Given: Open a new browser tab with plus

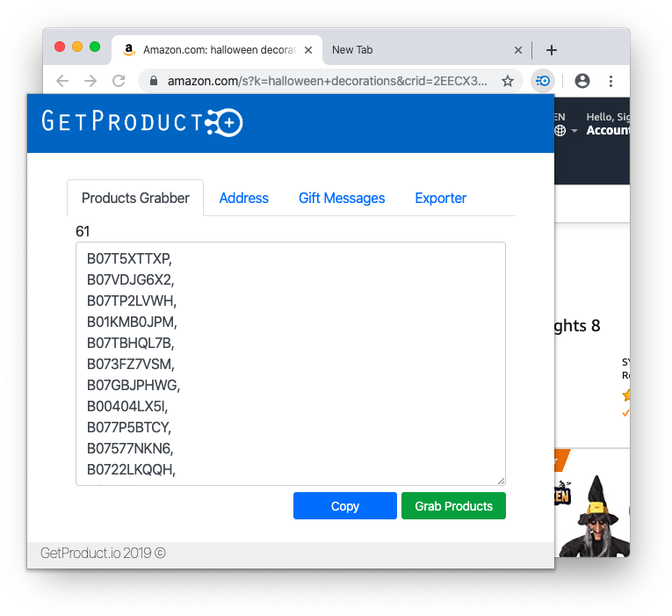Looking at the screenshot, I should coord(552,50).
